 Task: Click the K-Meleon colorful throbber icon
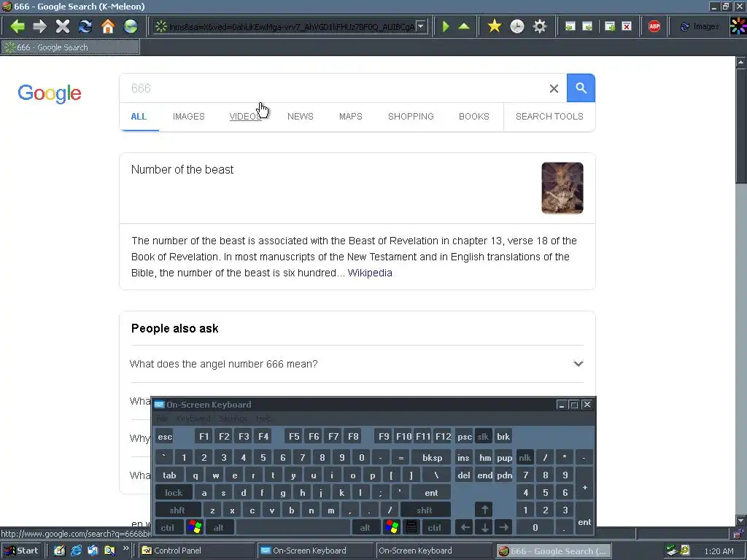tap(738, 26)
